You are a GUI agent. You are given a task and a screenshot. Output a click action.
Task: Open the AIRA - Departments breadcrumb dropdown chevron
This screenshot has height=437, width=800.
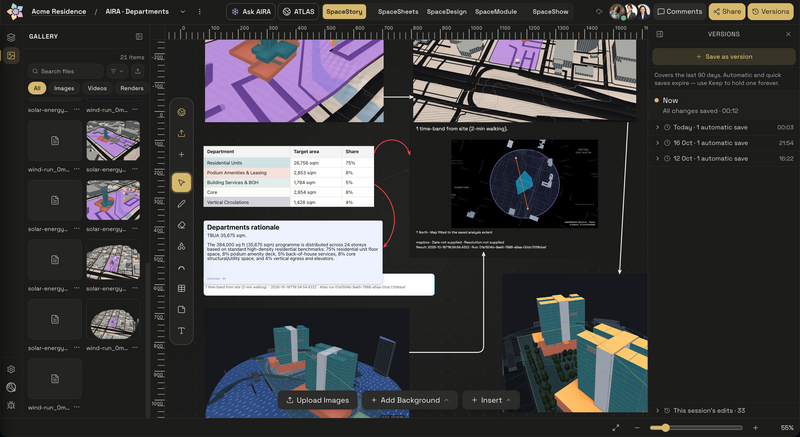182,12
